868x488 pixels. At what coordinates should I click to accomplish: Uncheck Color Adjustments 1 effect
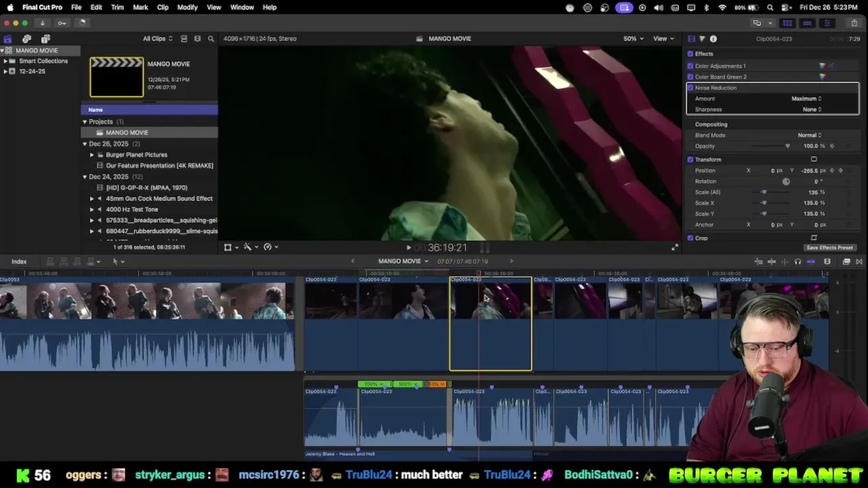pyautogui.click(x=690, y=66)
